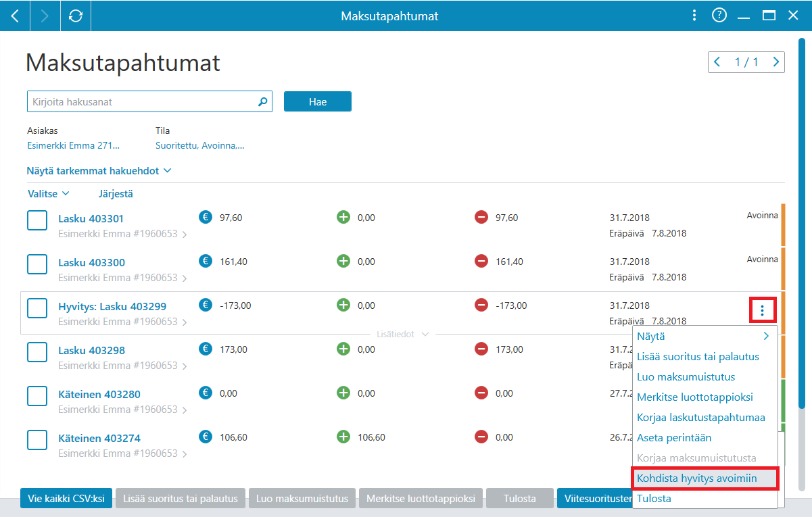The width and height of the screenshot is (812, 517).
Task: Click the back arrow in title bar
Action: (x=15, y=16)
